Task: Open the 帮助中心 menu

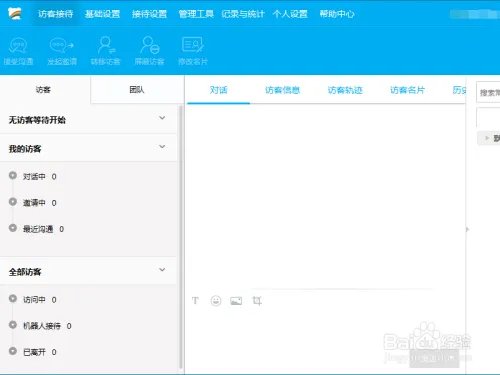Action: 337,14
